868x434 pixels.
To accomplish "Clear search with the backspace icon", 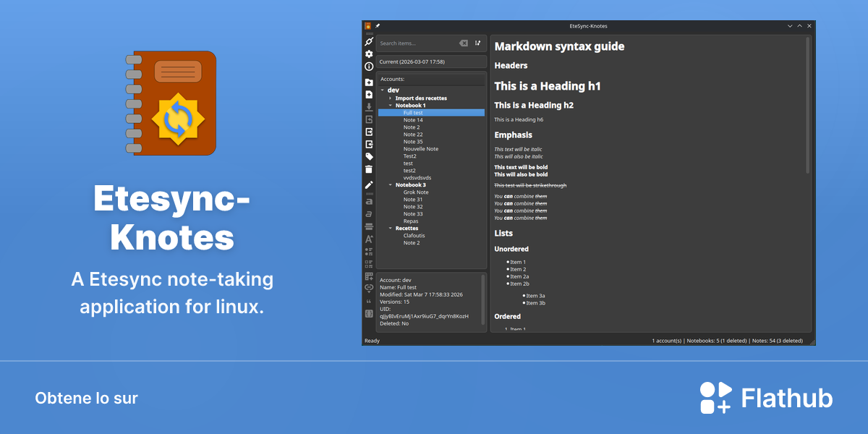I will point(464,43).
